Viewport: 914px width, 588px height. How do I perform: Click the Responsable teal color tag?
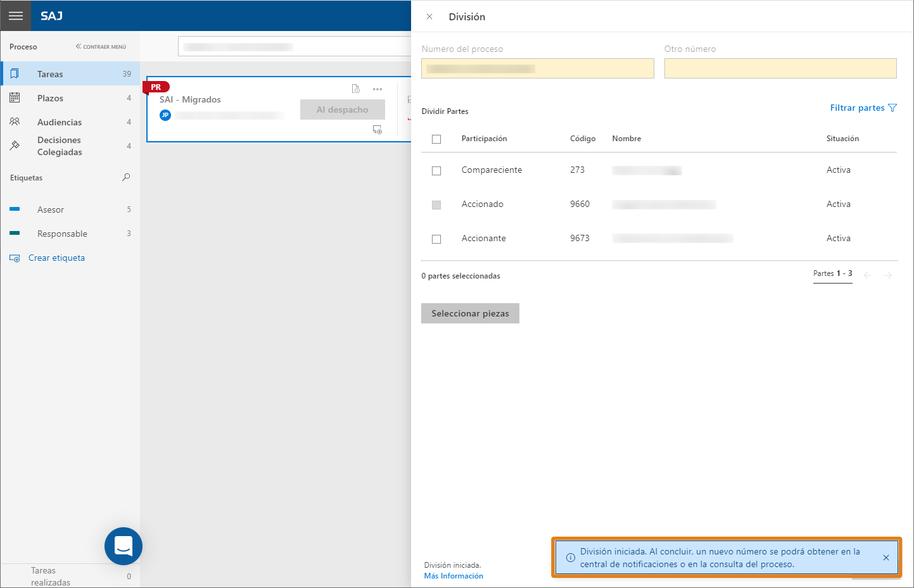pos(15,233)
